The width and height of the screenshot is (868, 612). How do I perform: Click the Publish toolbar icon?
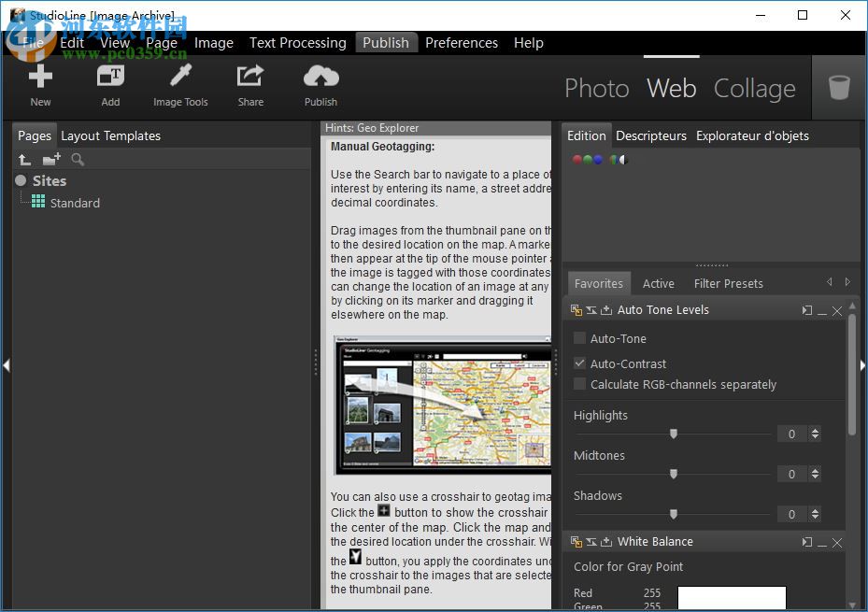[320, 84]
